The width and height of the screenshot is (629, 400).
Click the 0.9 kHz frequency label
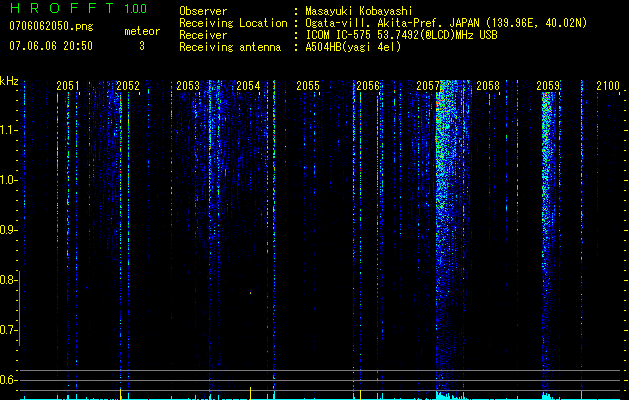tap(8, 230)
